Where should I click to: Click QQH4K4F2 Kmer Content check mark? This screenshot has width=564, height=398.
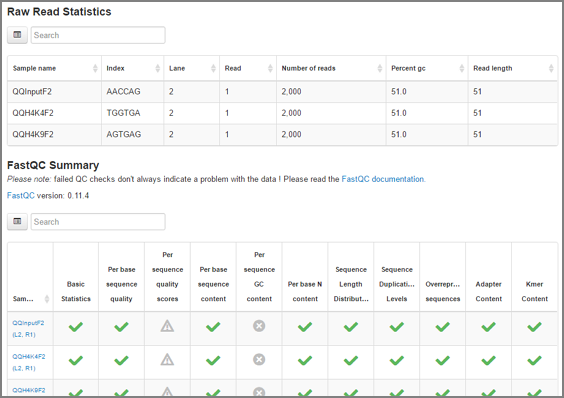click(x=535, y=360)
